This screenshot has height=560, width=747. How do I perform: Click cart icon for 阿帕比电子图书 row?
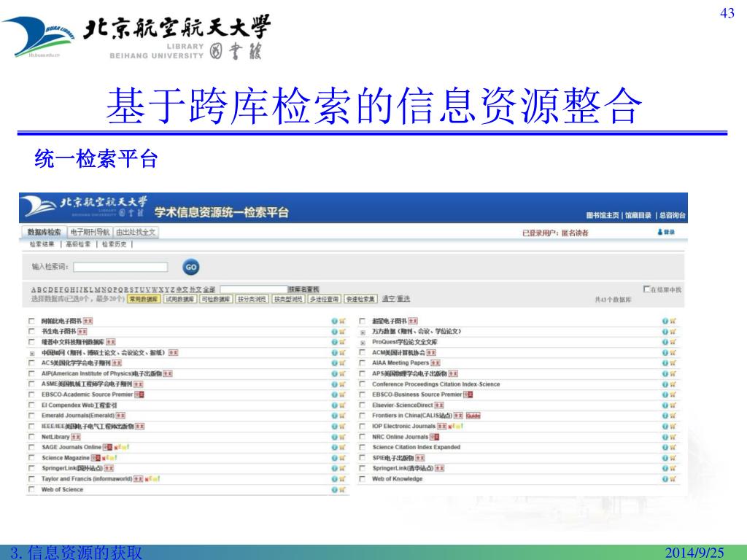pos(342,321)
